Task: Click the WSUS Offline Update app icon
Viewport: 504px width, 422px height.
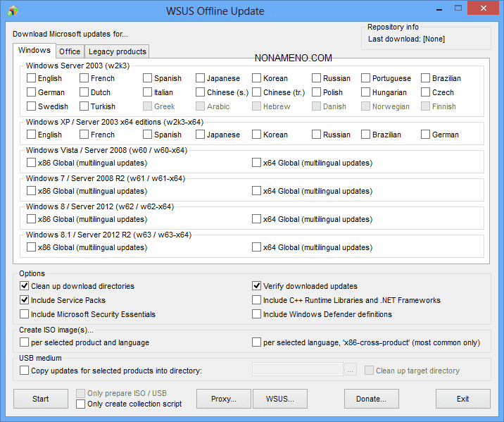Action: [13, 11]
